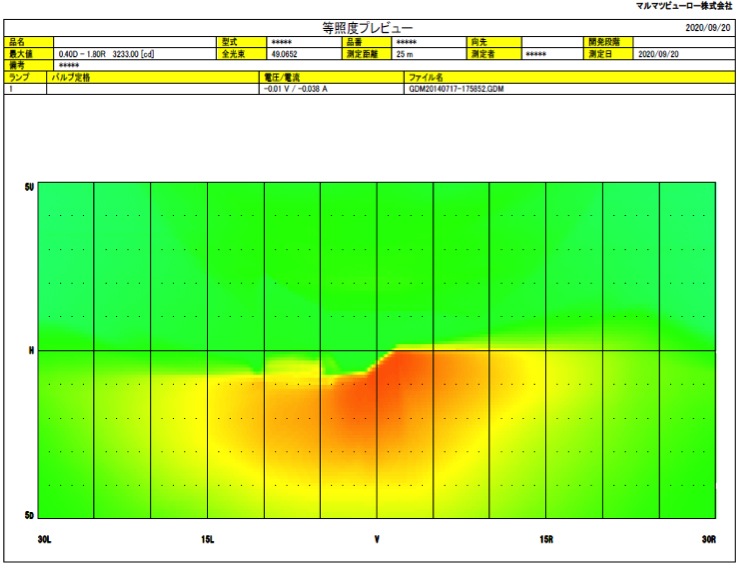The height and width of the screenshot is (564, 736).
Task: Click the 30R horizontal axis label
Action: [709, 540]
